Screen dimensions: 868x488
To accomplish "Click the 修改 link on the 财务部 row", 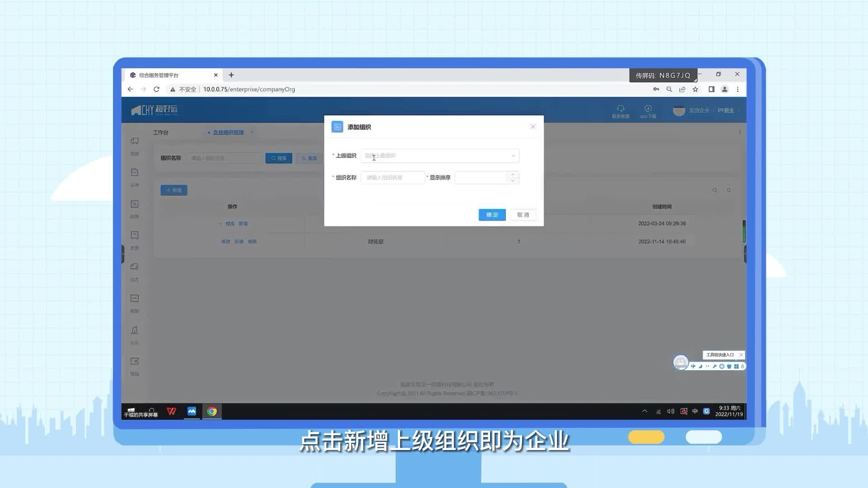I will click(226, 241).
